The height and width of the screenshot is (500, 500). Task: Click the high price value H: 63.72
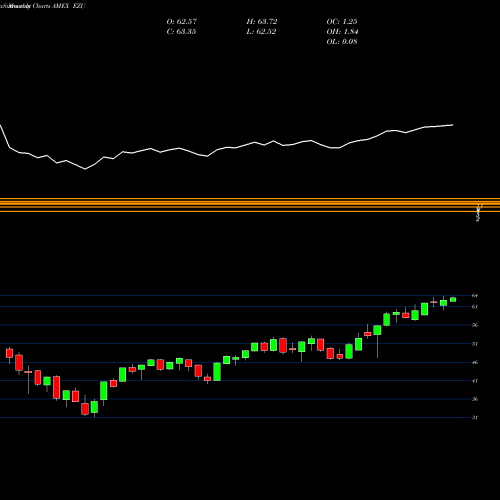click(x=262, y=22)
